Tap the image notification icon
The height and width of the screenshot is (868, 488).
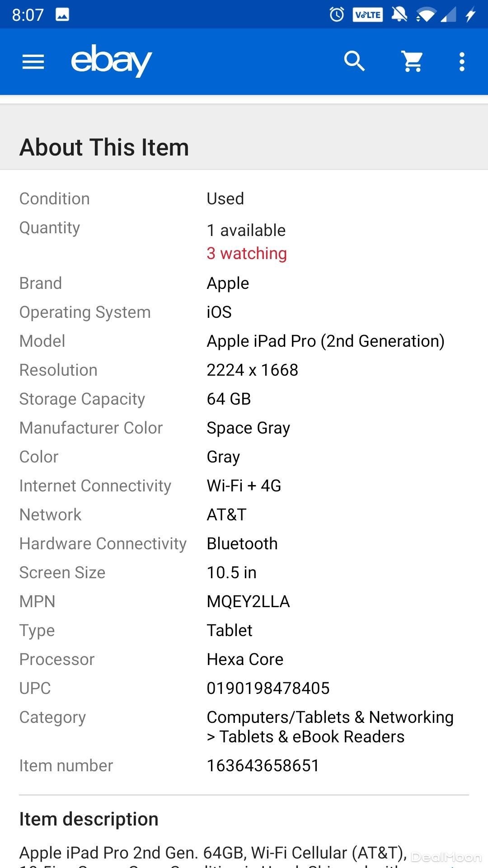(x=62, y=15)
